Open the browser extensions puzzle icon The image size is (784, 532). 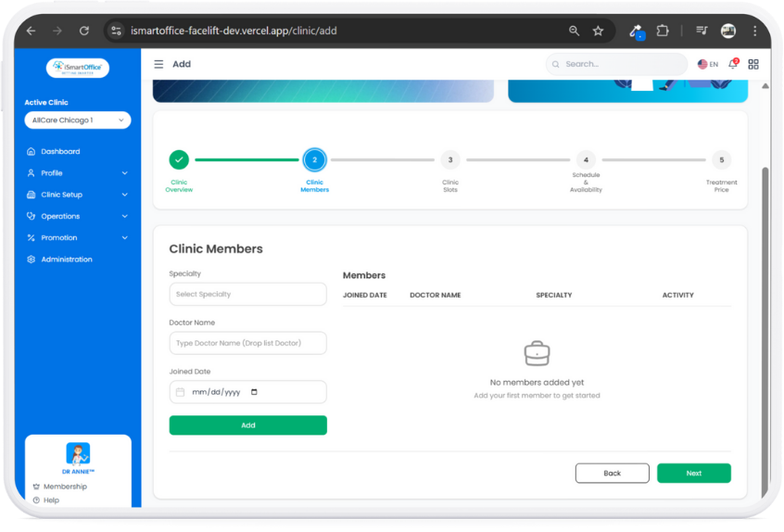coord(663,31)
